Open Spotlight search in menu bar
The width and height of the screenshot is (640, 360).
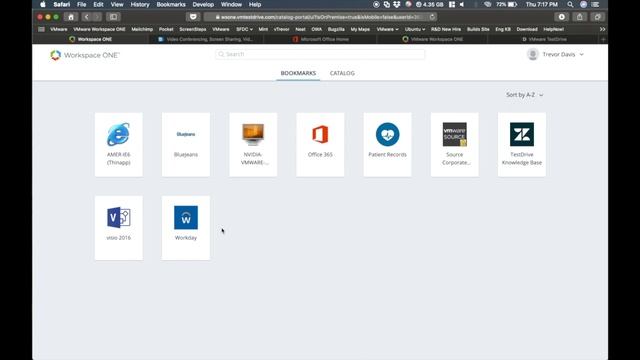click(x=570, y=4)
